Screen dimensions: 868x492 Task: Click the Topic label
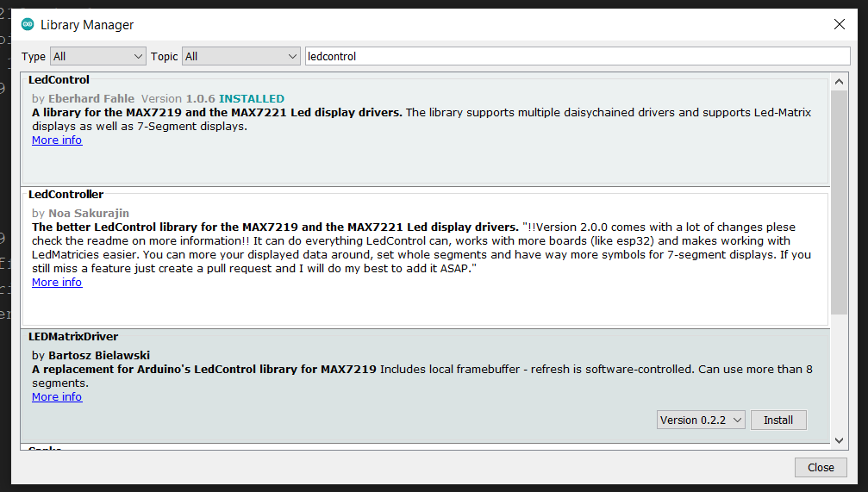164,57
